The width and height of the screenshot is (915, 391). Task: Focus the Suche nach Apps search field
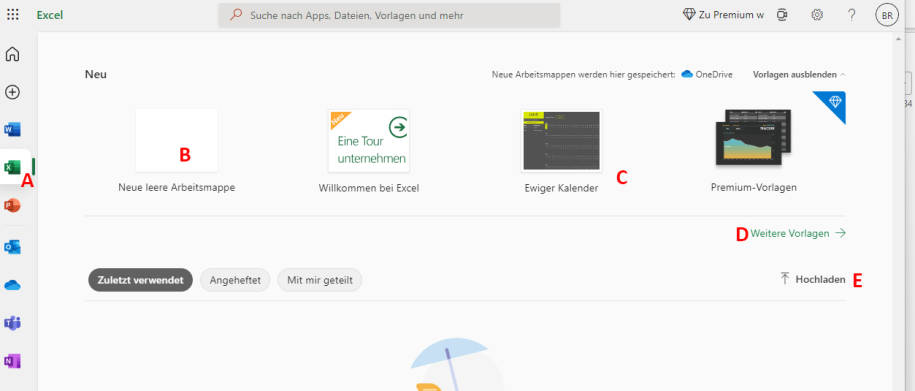click(389, 15)
